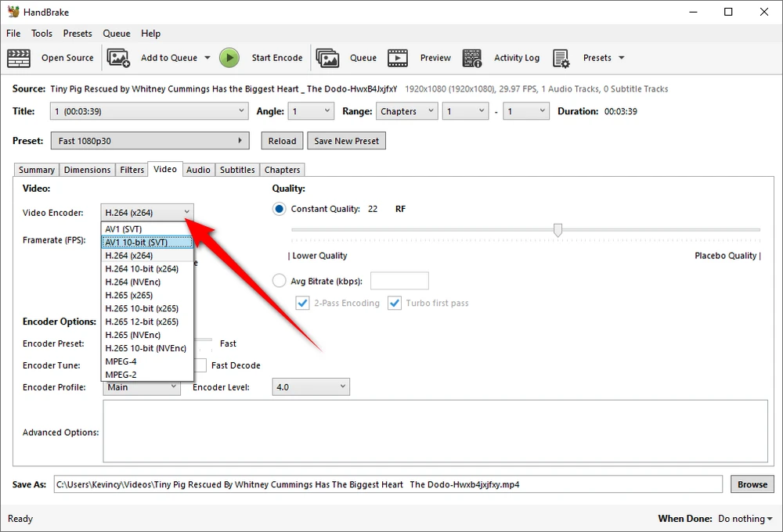Click the Browse button
783x532 pixels.
coord(752,484)
